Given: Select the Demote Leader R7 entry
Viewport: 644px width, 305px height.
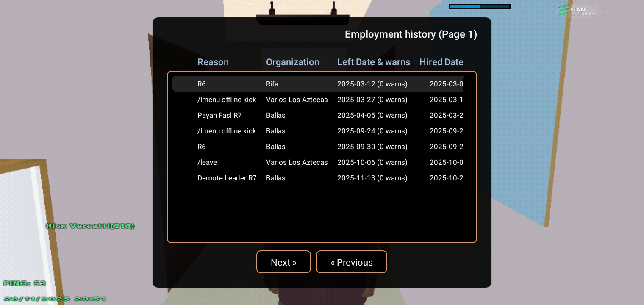Looking at the screenshot, I should coord(227,178).
